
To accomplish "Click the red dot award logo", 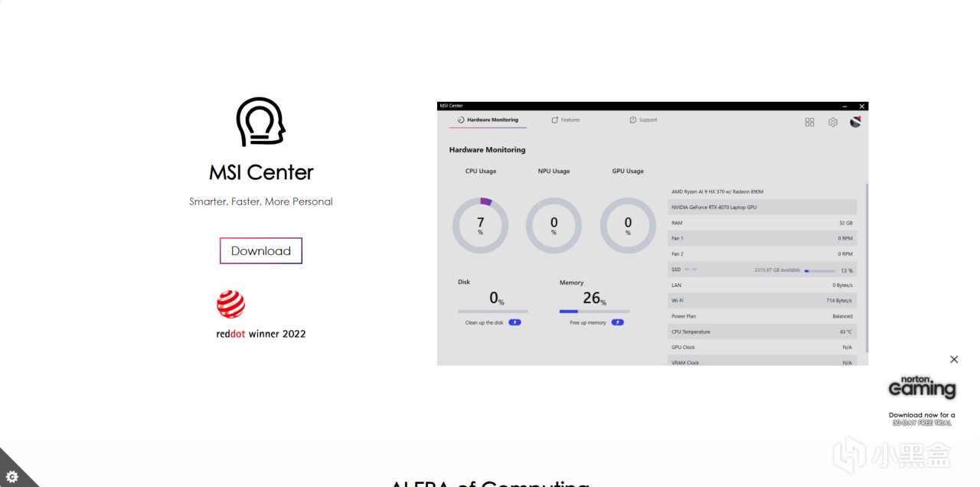I will (230, 304).
